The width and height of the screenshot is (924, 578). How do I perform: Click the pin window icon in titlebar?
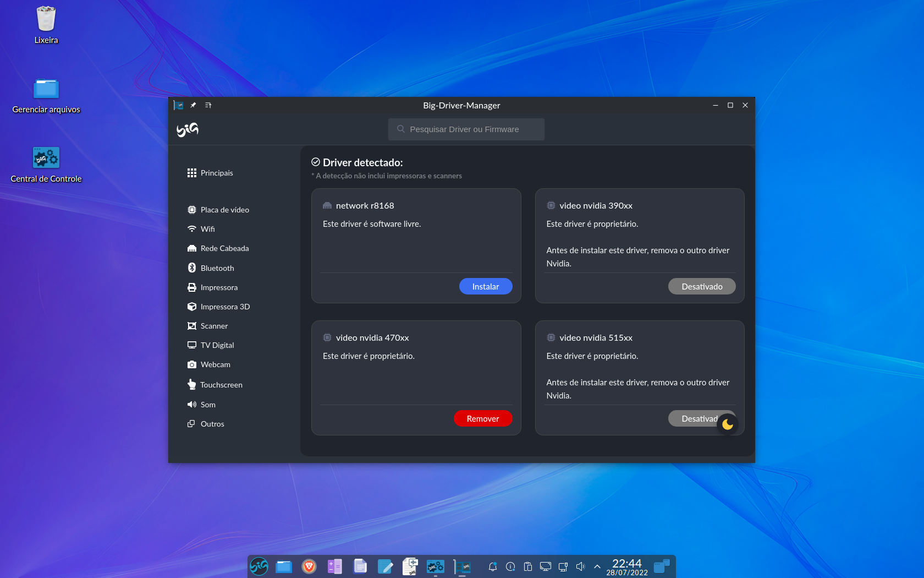pos(193,105)
